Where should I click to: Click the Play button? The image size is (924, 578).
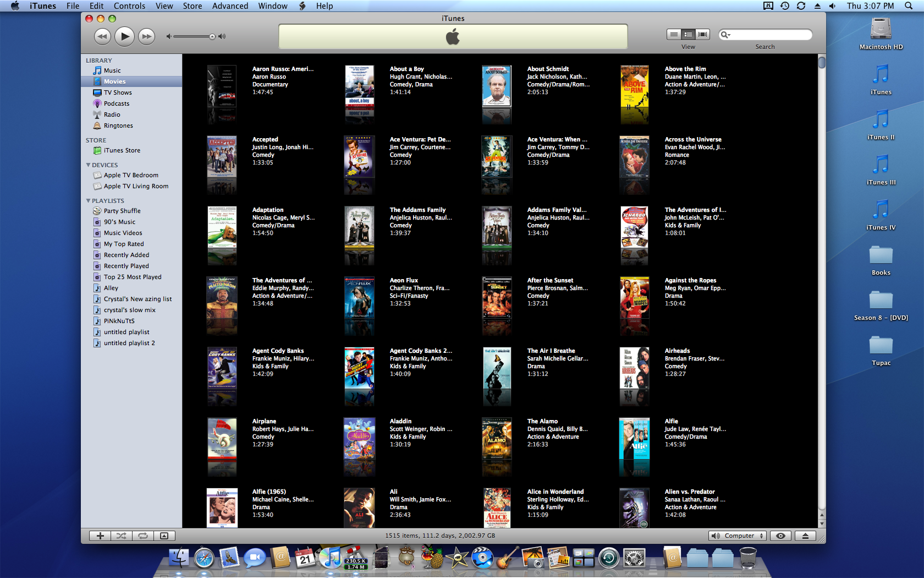pos(124,37)
